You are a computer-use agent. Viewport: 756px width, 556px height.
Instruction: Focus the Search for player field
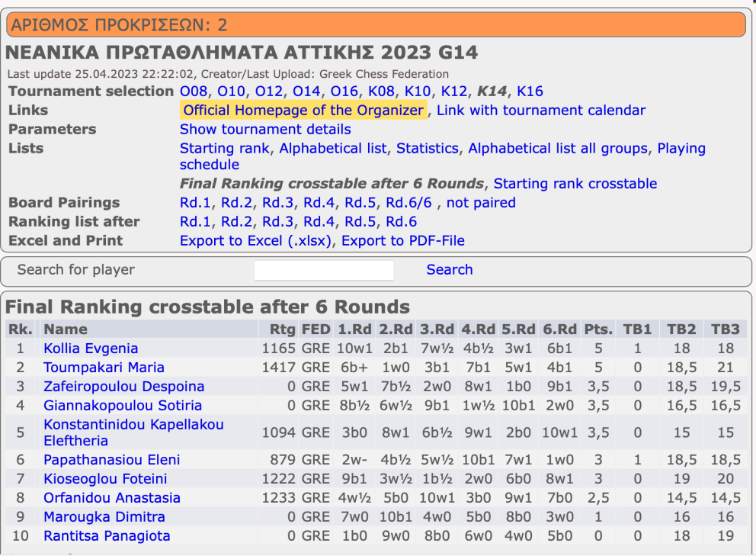(324, 270)
